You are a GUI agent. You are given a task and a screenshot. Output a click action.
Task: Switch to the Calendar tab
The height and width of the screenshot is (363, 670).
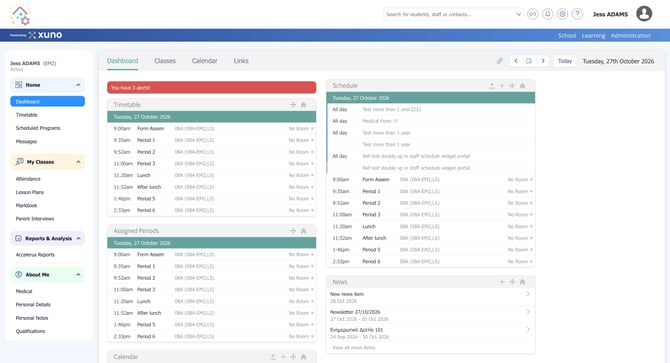204,61
